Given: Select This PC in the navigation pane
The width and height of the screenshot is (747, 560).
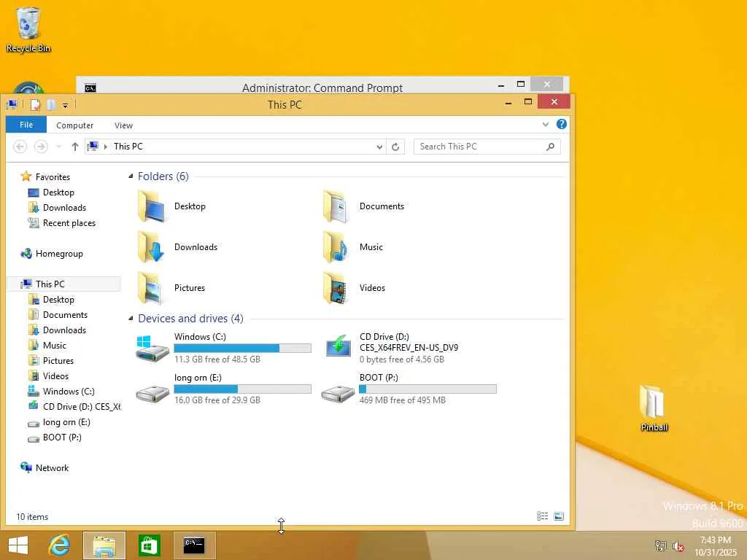Looking at the screenshot, I should (50, 284).
